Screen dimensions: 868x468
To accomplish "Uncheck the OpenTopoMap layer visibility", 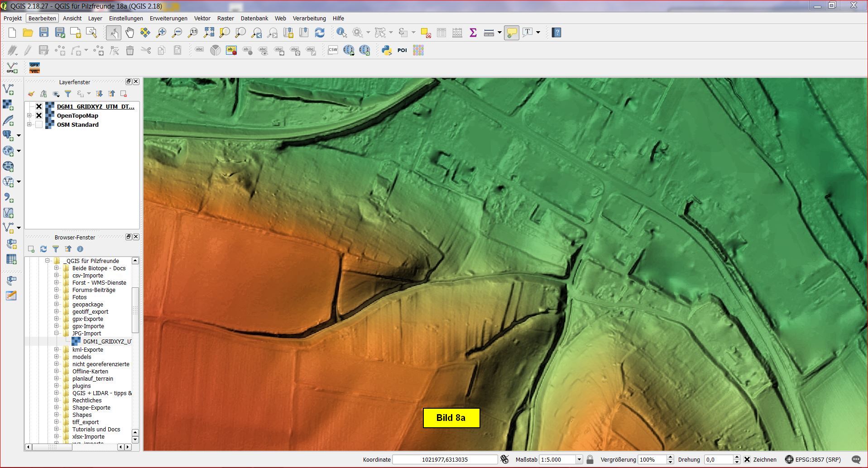I will coord(39,115).
